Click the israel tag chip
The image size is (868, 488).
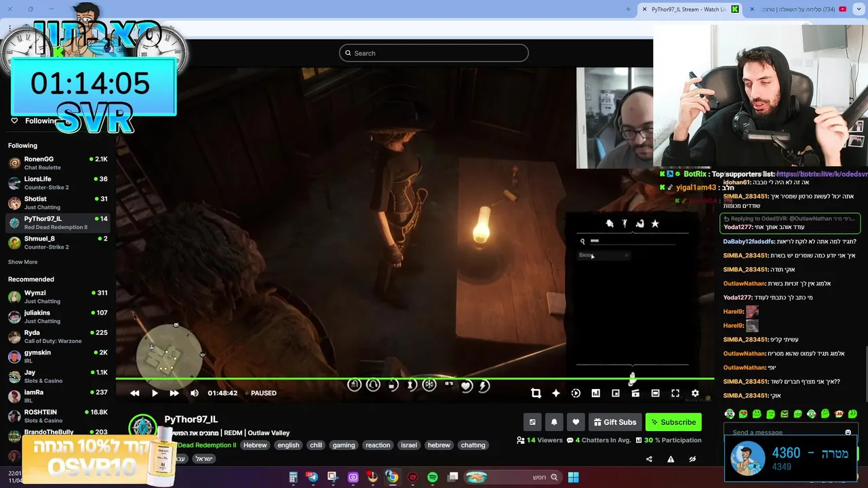[409, 445]
